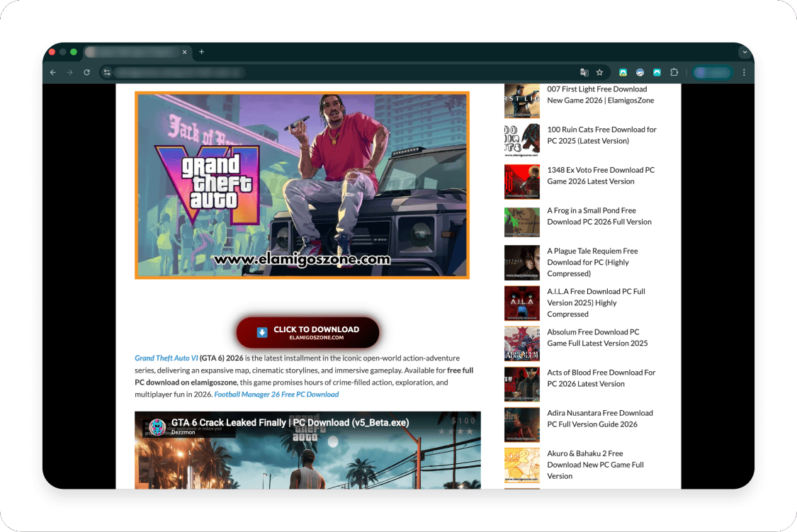Click the Akuro & Bahaku 2 thumbnail
Image resolution: width=797 pixels, height=532 pixels.
click(522, 465)
